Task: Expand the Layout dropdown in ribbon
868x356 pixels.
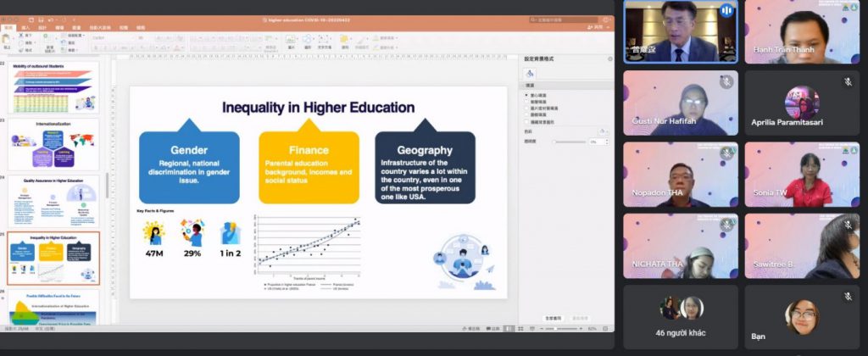Action: [x=75, y=35]
